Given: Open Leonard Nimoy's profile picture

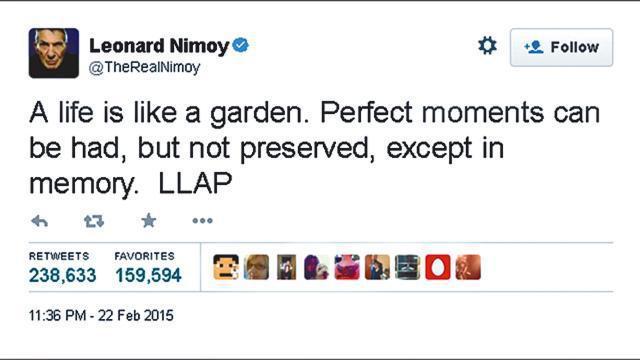Looking at the screenshot, I should [53, 53].
